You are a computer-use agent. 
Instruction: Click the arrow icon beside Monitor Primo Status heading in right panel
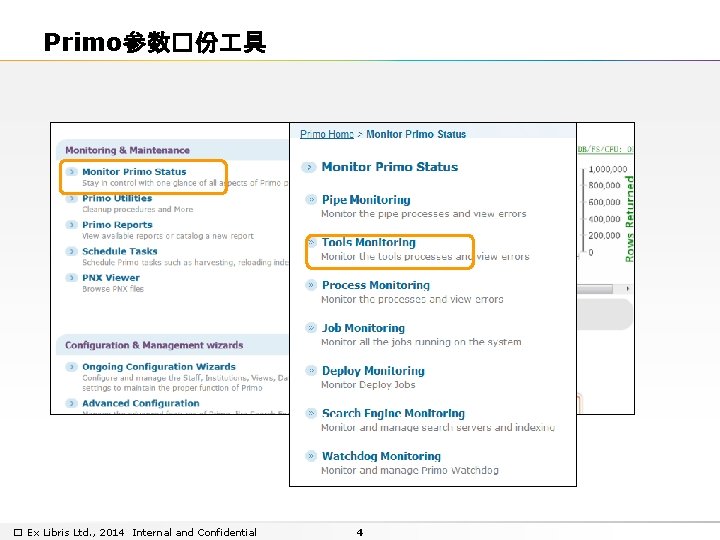[309, 167]
